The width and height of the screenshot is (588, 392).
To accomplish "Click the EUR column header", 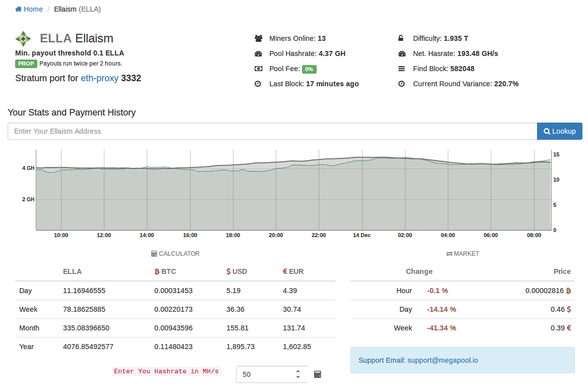I will [293, 271].
